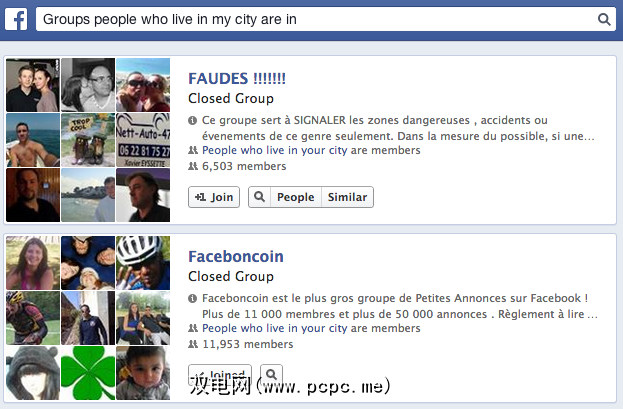Screen dimensions: 623x409
Task: Show Similar groups to FAUDES
Action: 347,197
